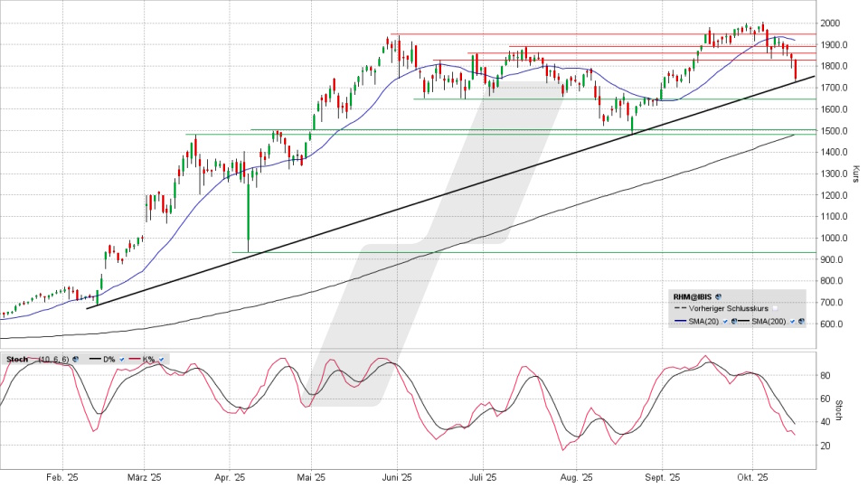This screenshot has width=868, height=488.
Task: Click the settings icon beside SMA(200)
Action: [801, 321]
